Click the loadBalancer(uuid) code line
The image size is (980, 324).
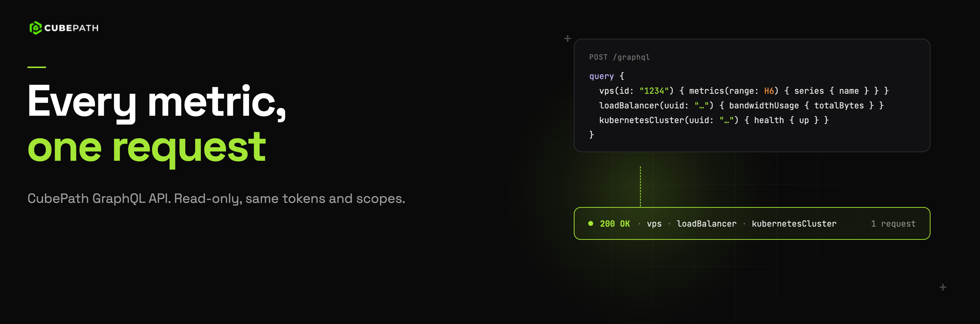pos(741,106)
